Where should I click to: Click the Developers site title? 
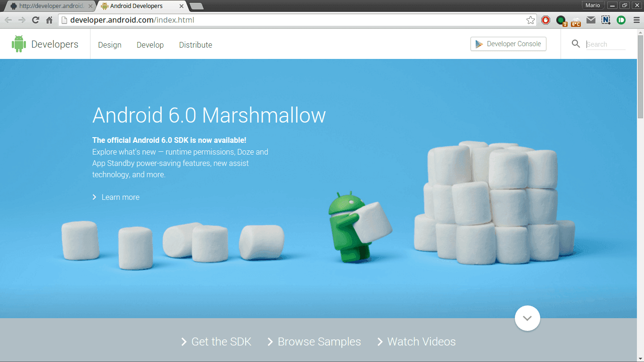pos(55,44)
